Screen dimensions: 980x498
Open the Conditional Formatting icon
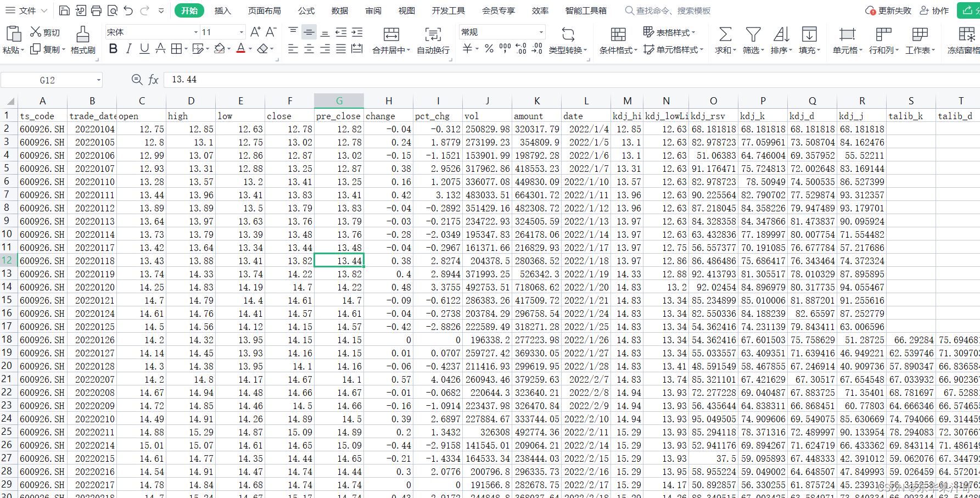click(618, 34)
